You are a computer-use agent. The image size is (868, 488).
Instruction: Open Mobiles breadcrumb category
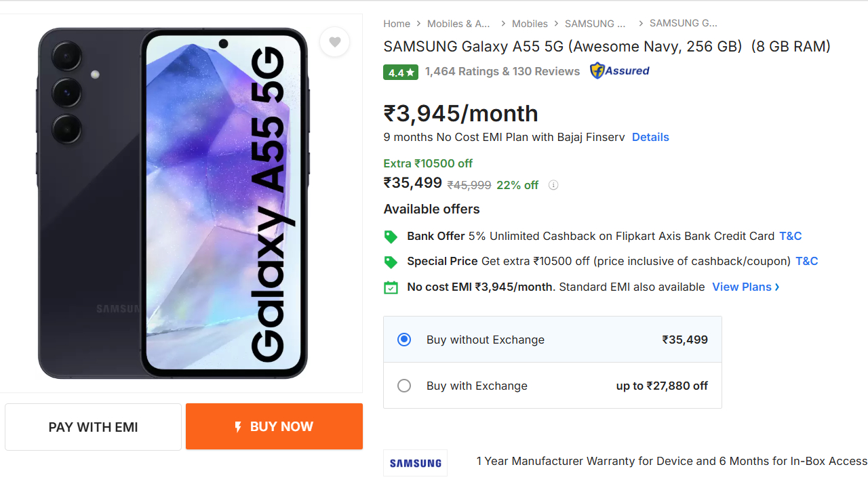[530, 24]
